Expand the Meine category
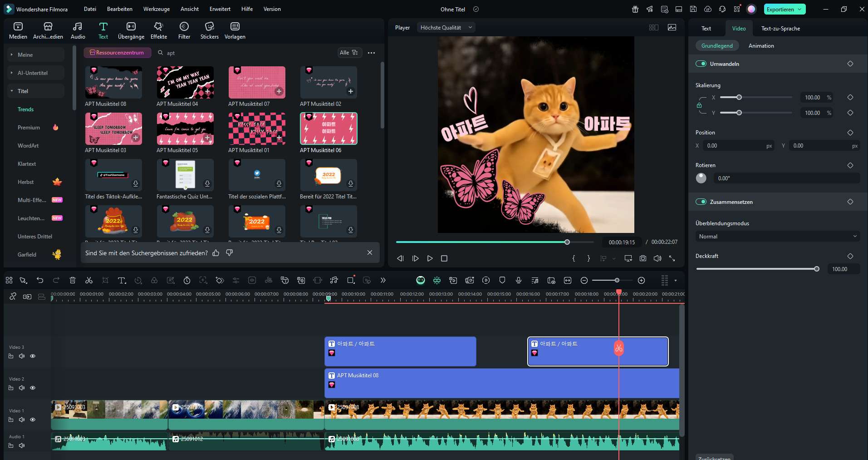Screen dimensions: 868x460 pos(35,55)
